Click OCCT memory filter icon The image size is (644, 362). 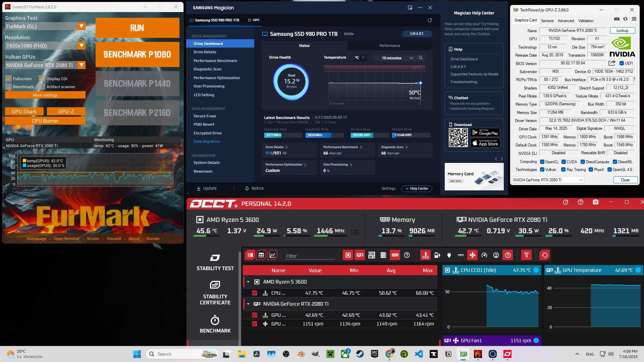point(395,255)
